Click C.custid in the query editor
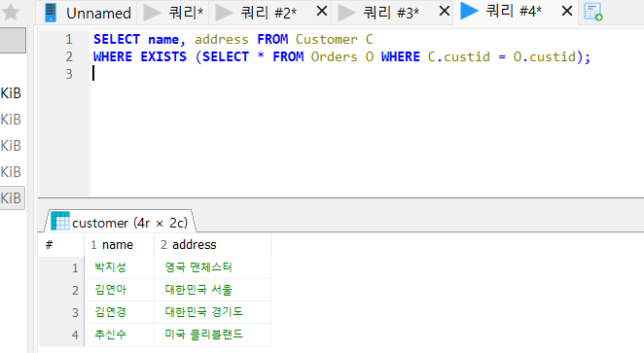 coord(459,56)
